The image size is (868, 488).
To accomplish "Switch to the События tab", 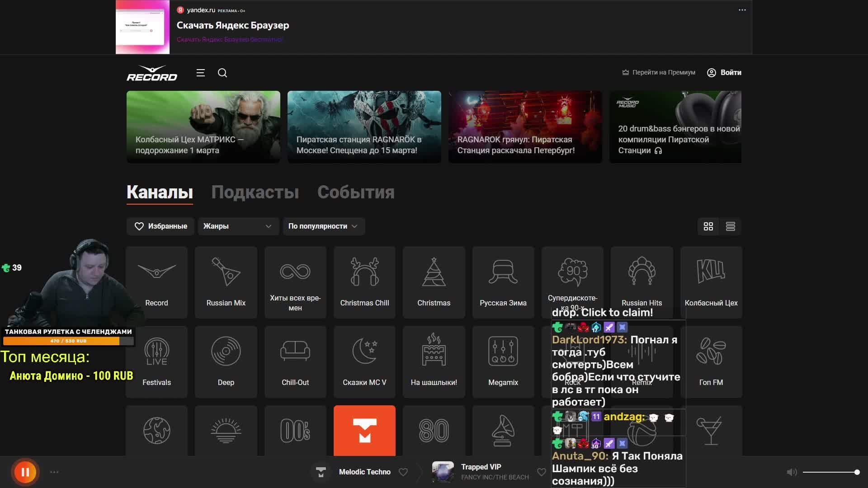I will [356, 192].
